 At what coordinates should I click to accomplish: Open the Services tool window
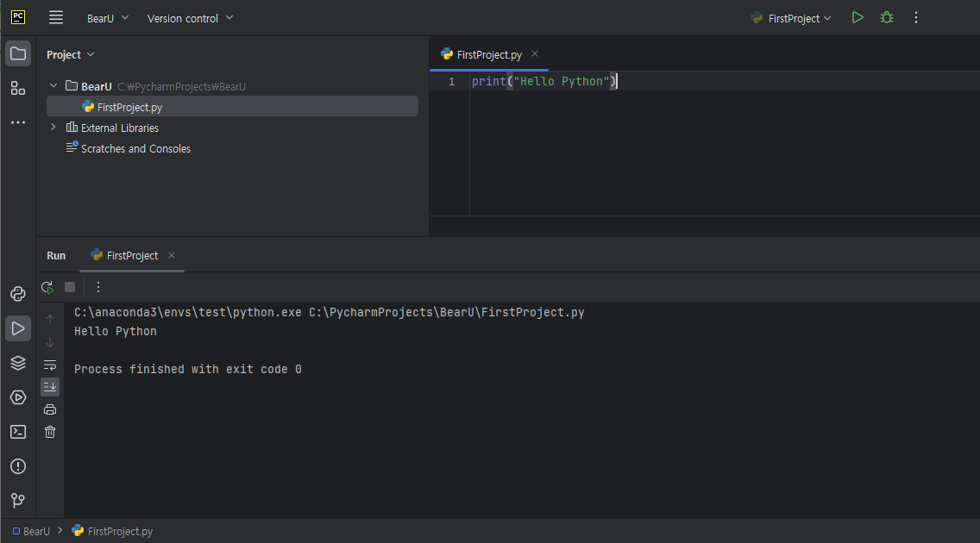coord(18,397)
